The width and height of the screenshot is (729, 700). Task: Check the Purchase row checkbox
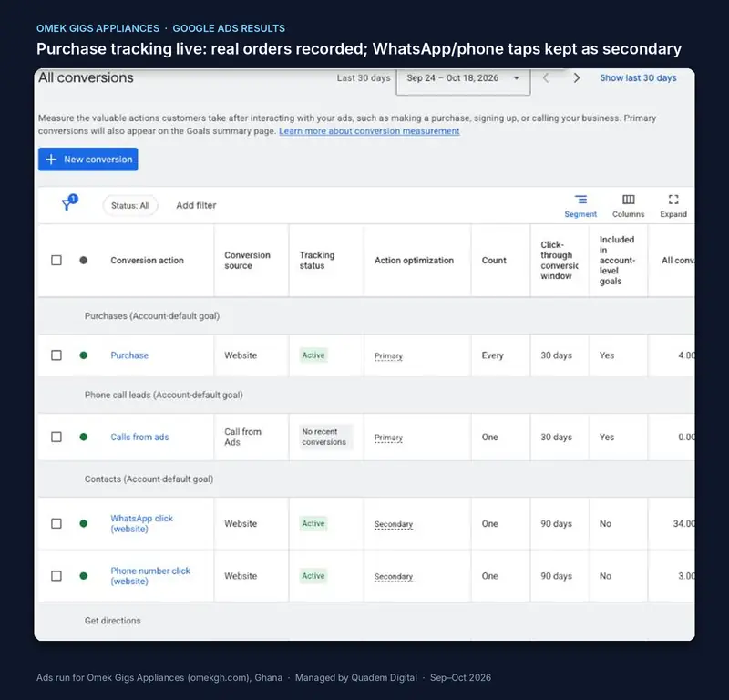click(x=56, y=355)
